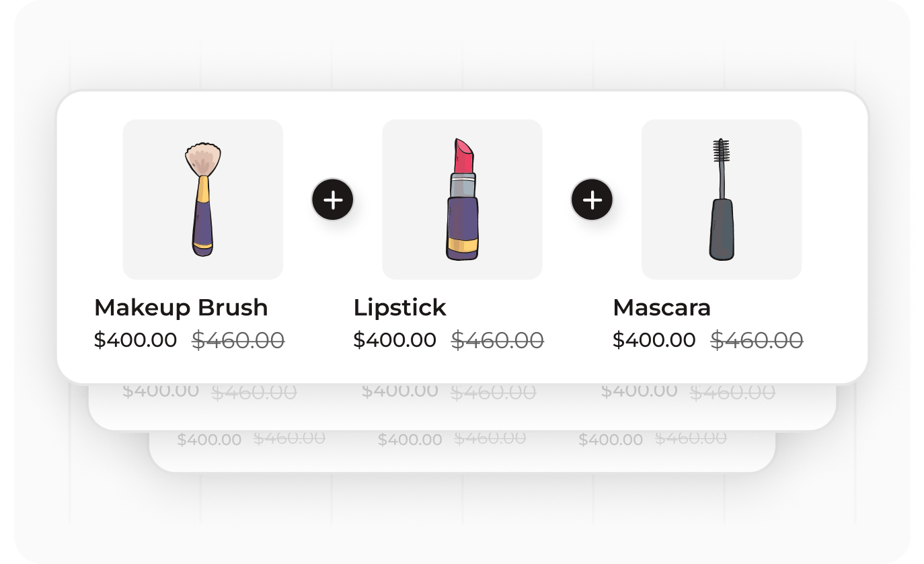Screen dimensions: 924x564
Task: Click the leftmost faded $400.00 on the bottom card
Action: coord(209,440)
